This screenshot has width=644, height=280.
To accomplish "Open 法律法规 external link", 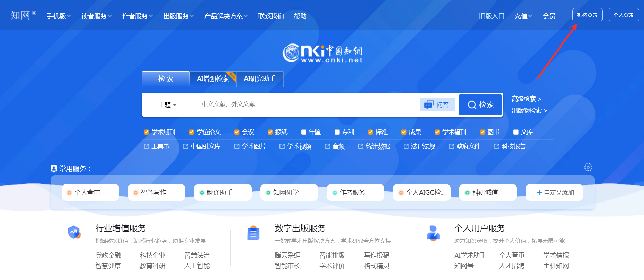I will [x=419, y=146].
